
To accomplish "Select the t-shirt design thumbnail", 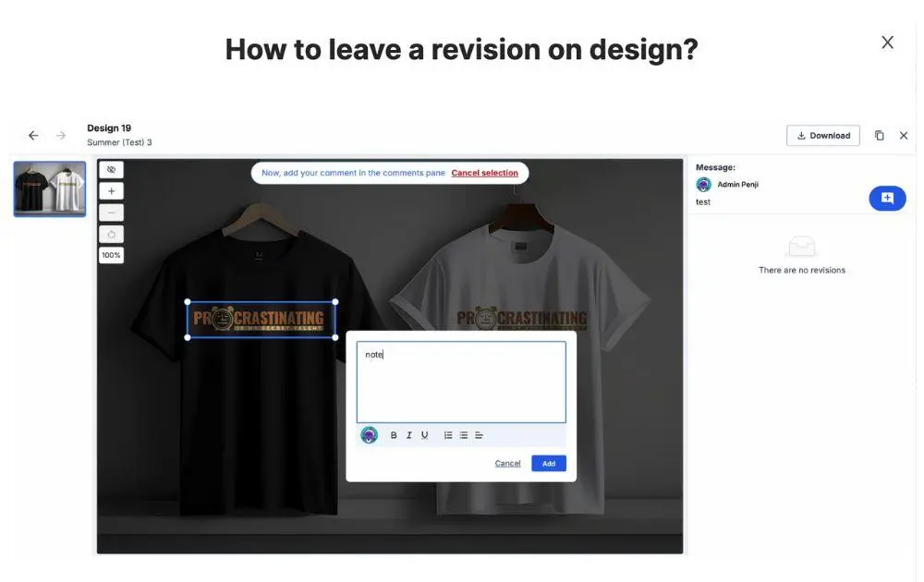I will tap(50, 189).
